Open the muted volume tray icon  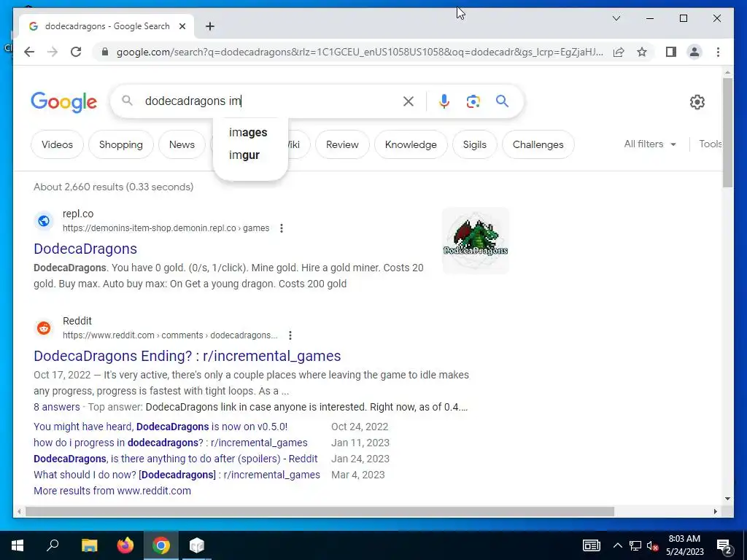point(653,545)
